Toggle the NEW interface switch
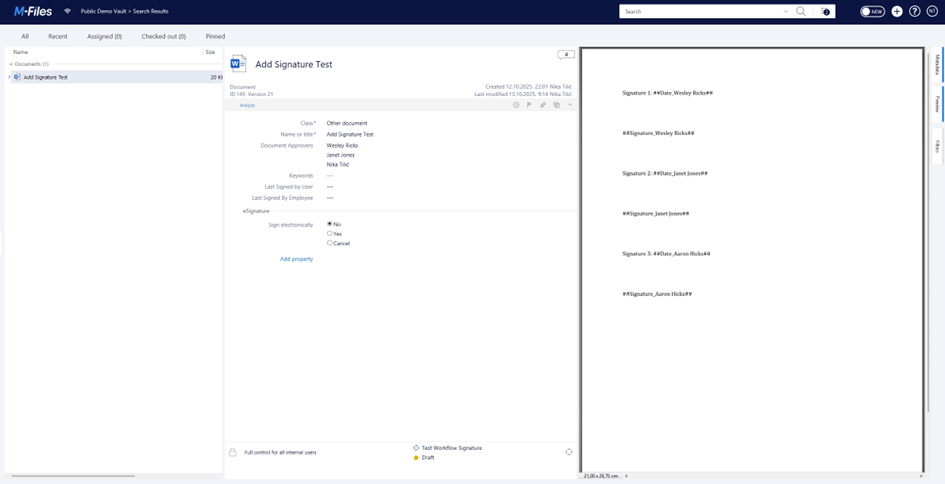The image size is (945, 484). pos(872,12)
